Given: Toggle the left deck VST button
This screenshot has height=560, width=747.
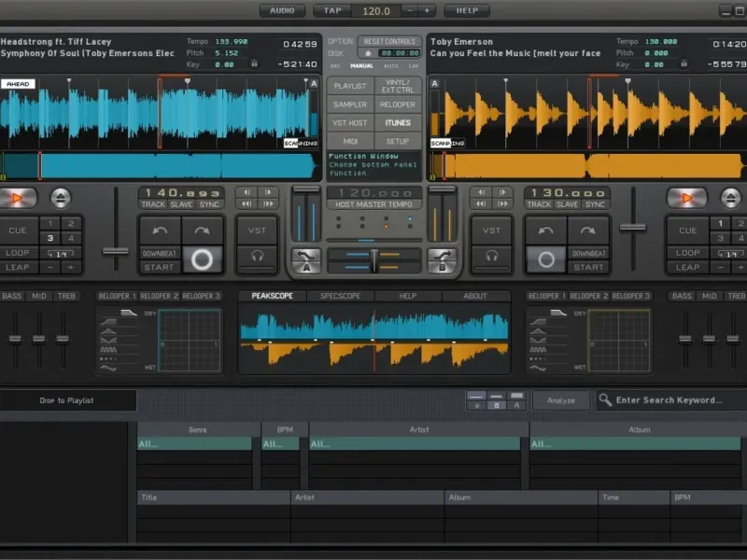Looking at the screenshot, I should [256, 231].
